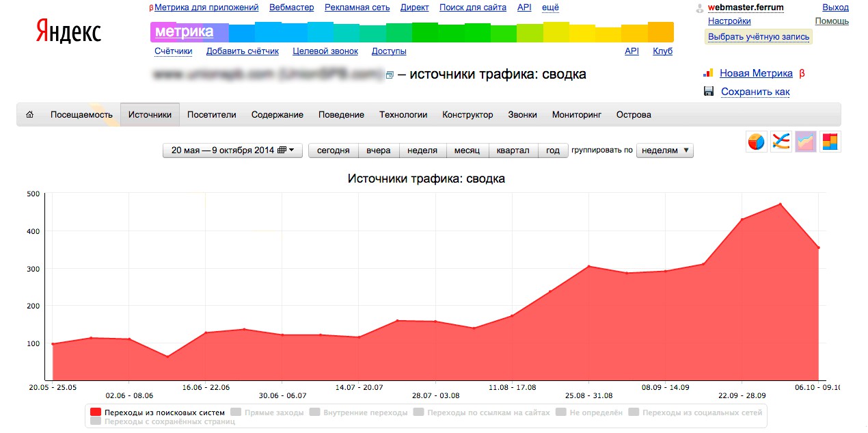868x433 pixels.
Task: Open the Источники tab
Action: tap(150, 115)
